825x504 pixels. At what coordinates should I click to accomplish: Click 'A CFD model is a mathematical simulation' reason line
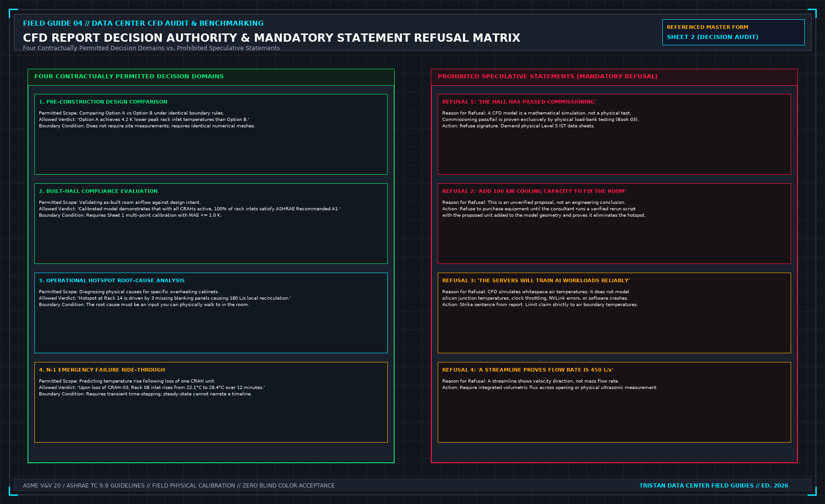tap(537, 113)
